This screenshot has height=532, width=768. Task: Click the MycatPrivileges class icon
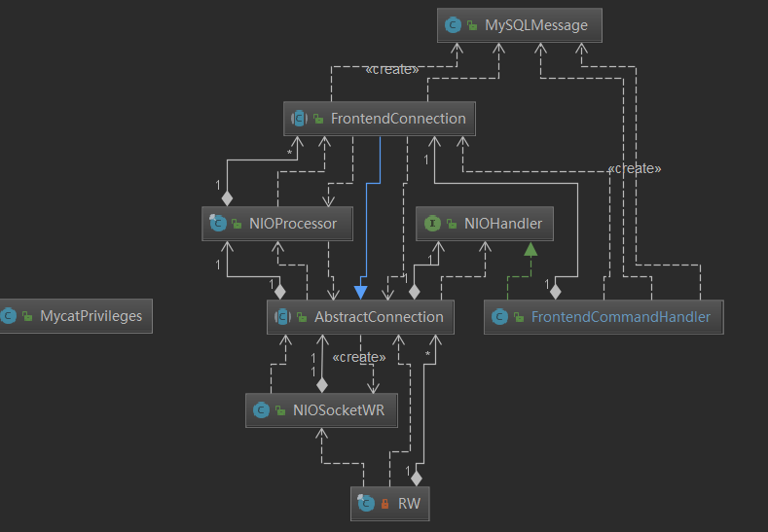click(x=8, y=316)
